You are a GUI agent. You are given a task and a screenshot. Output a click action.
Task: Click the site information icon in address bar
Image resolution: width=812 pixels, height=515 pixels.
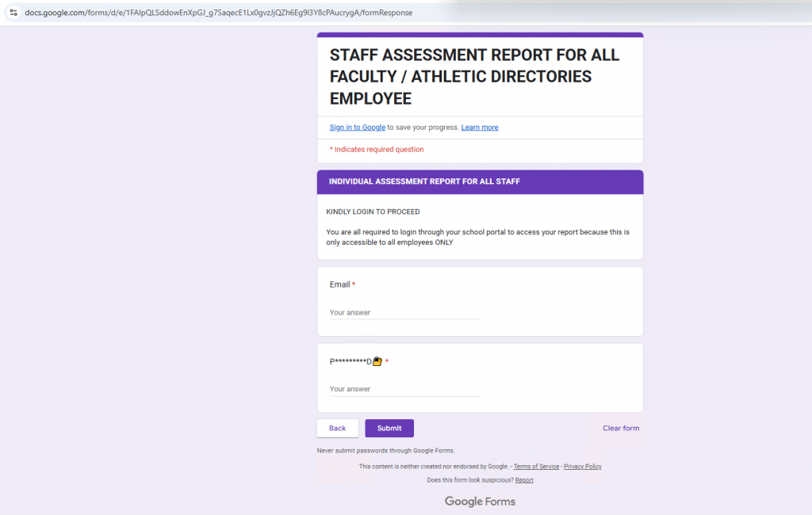click(x=13, y=13)
